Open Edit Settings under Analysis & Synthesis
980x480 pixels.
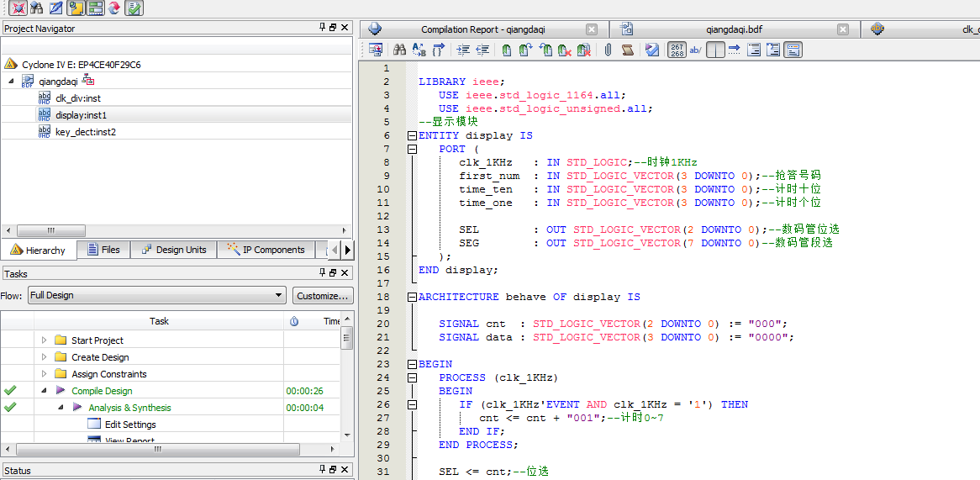coord(129,425)
